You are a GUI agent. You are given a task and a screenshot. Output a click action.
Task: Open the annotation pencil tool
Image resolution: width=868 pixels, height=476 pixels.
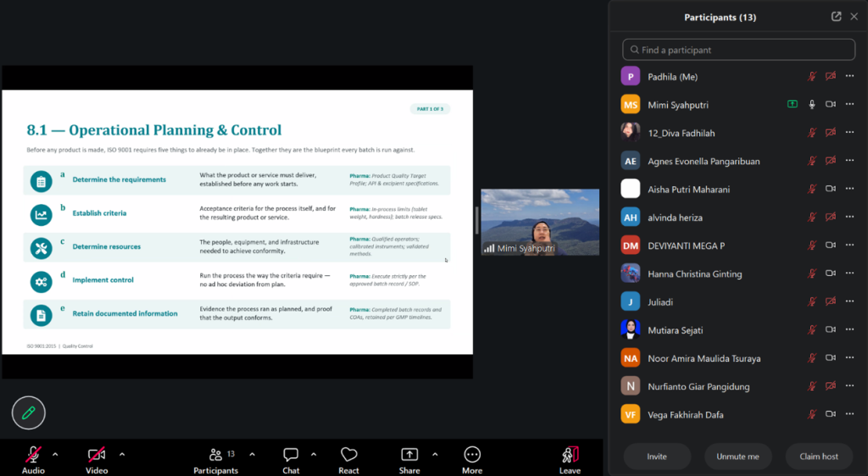tap(28, 412)
